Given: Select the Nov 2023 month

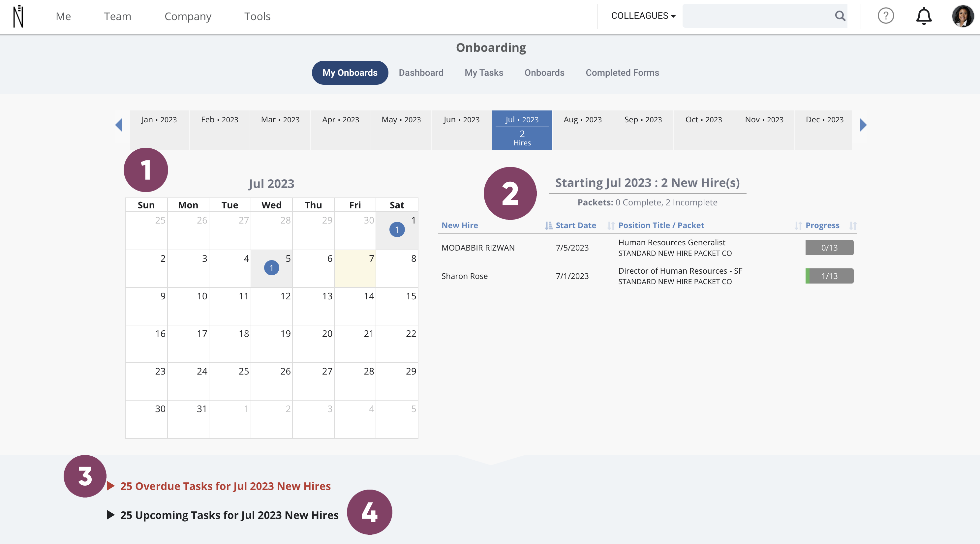Looking at the screenshot, I should point(764,130).
